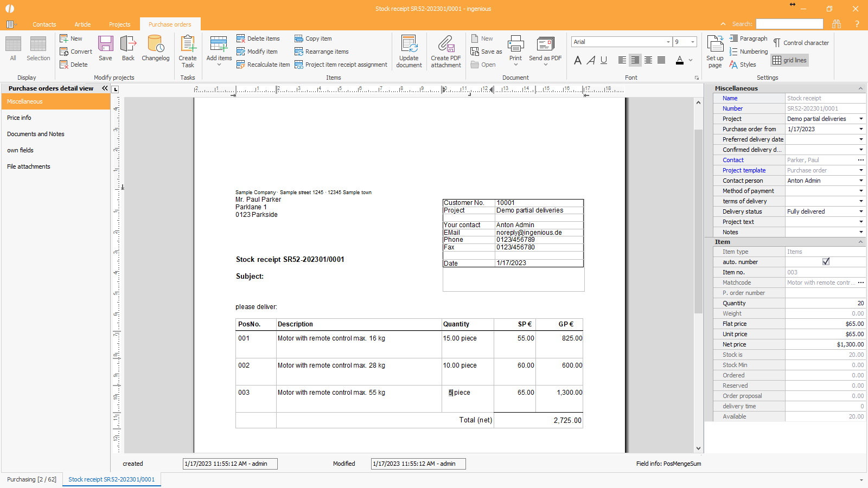Click into the Search field
This screenshot has width=868, height=488.
(x=789, y=24)
